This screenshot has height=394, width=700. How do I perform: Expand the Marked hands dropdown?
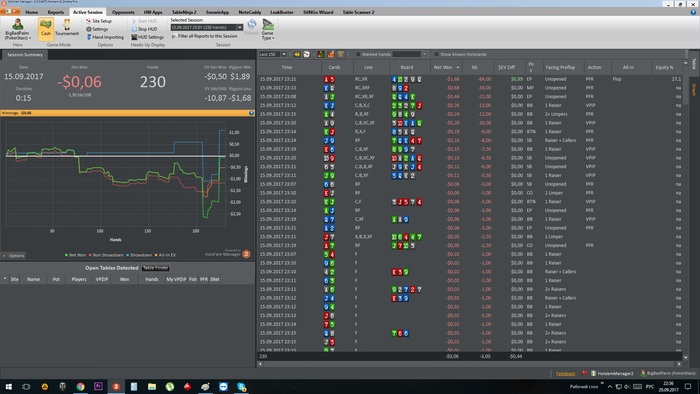tap(425, 54)
